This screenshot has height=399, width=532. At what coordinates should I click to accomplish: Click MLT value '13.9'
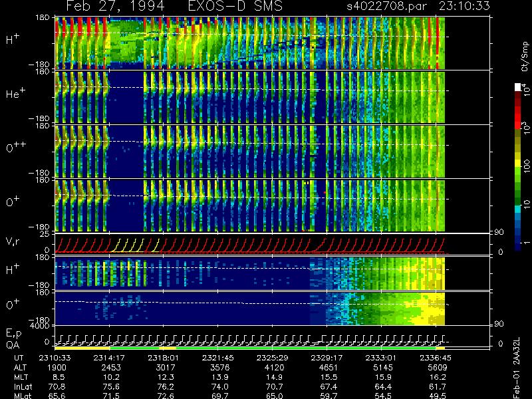point(220,377)
